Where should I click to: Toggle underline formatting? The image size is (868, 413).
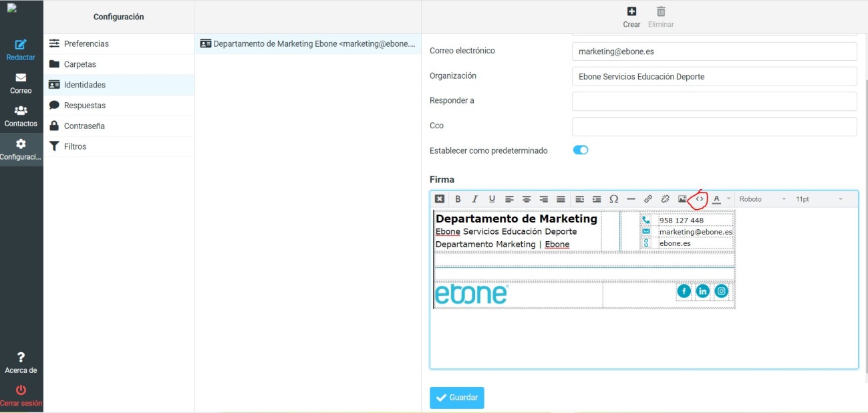tap(492, 199)
